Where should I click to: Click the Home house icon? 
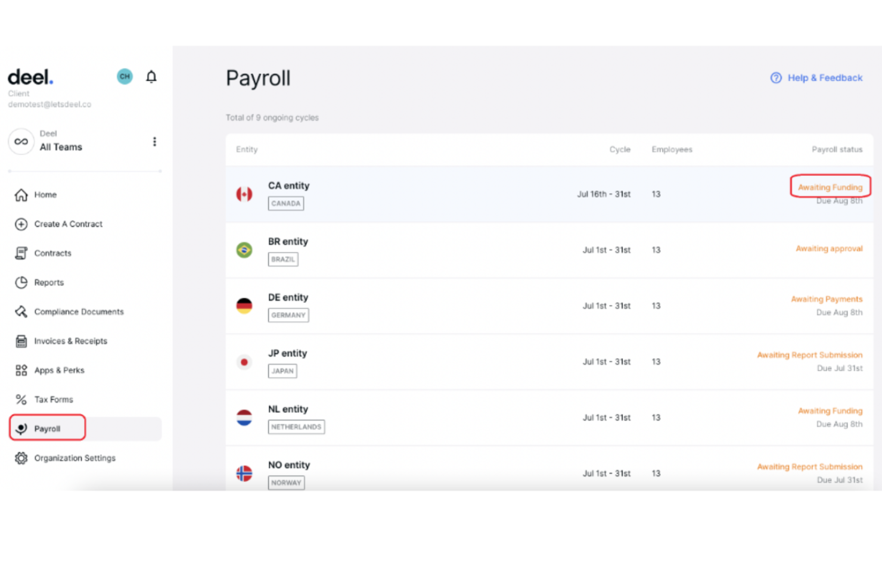[21, 195]
